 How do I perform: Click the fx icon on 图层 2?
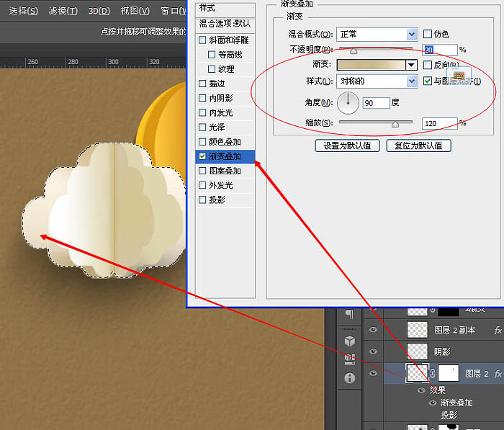[498, 373]
